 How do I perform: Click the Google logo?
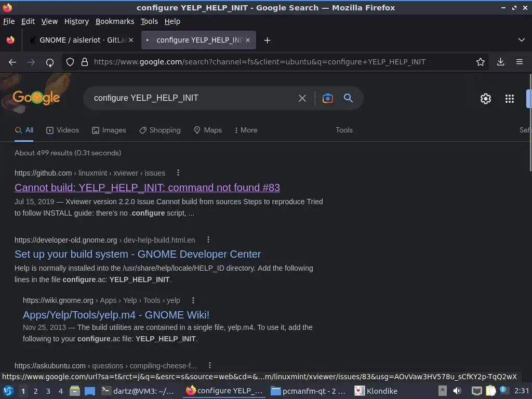click(x=36, y=98)
